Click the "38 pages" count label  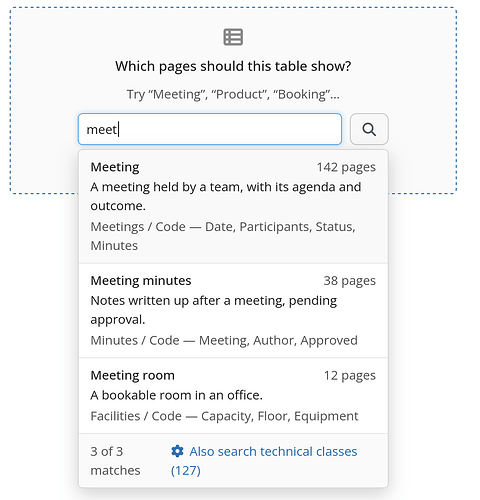tap(349, 281)
